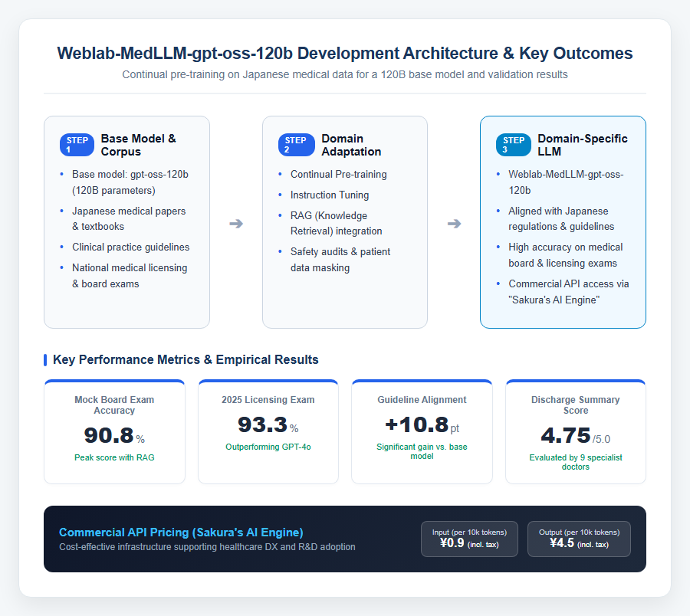
Task: Select the ¥4.5 output price
Action: (579, 543)
